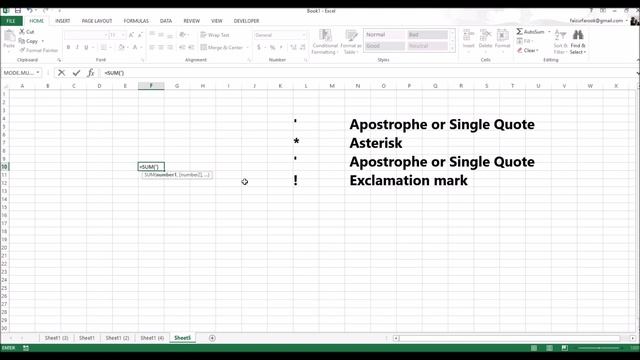Open Format as Table gallery

[x=351, y=42]
